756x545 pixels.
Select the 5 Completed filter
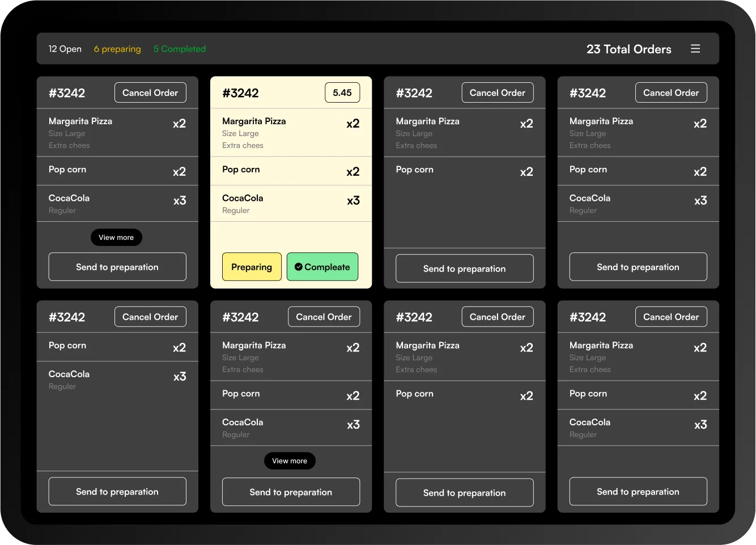(x=179, y=49)
